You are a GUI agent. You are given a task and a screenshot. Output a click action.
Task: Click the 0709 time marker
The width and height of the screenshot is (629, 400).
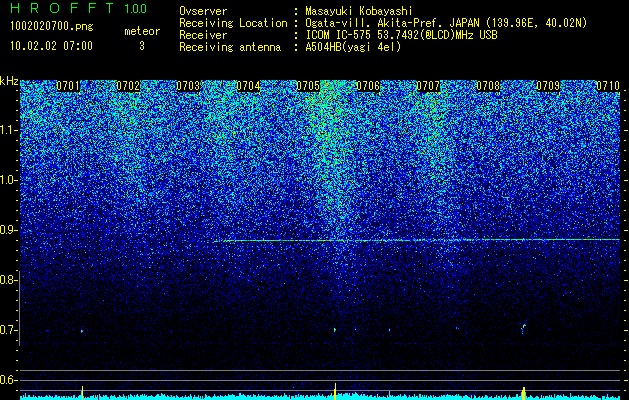(548, 86)
